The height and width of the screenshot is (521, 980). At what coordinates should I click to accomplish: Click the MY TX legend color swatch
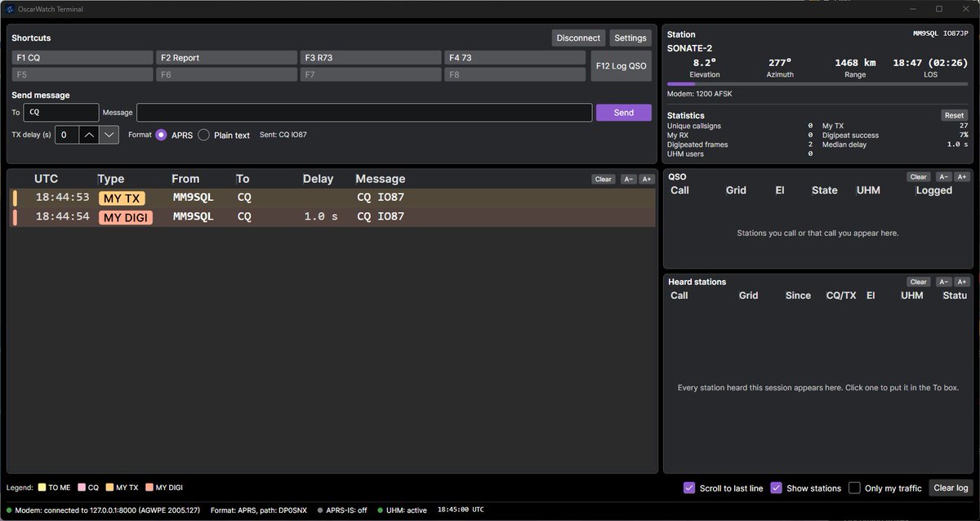pyautogui.click(x=109, y=488)
